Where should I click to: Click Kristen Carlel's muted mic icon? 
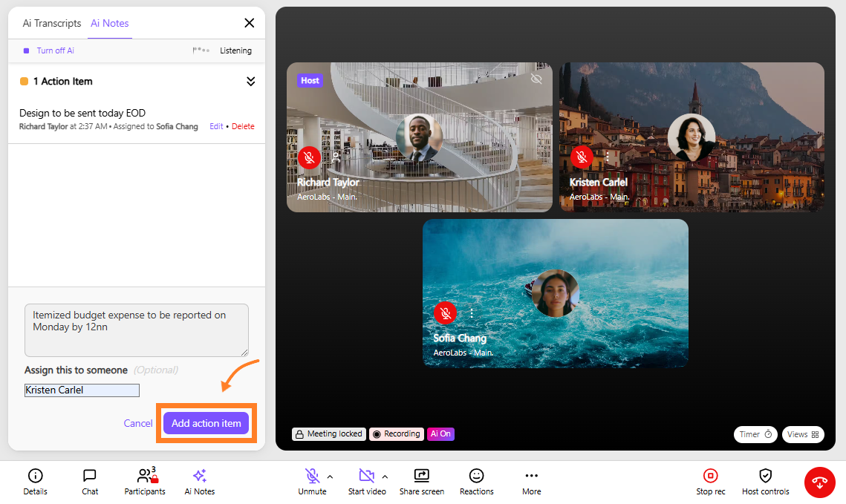coord(582,157)
